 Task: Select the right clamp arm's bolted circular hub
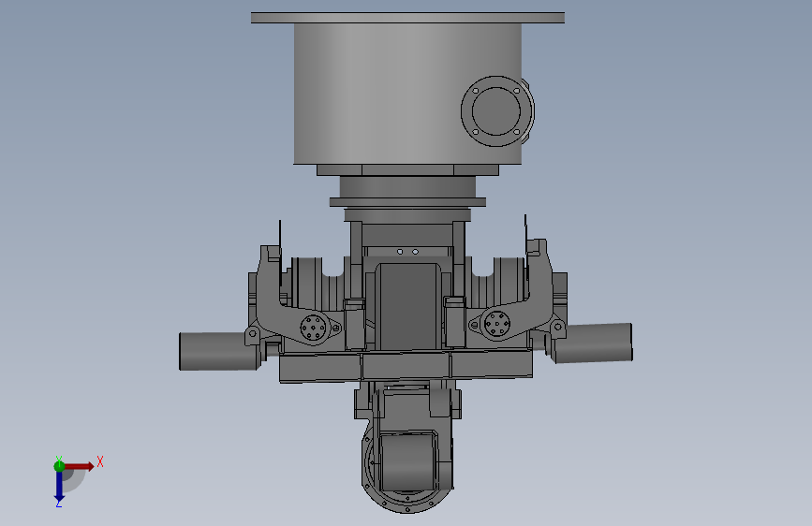[497, 325]
